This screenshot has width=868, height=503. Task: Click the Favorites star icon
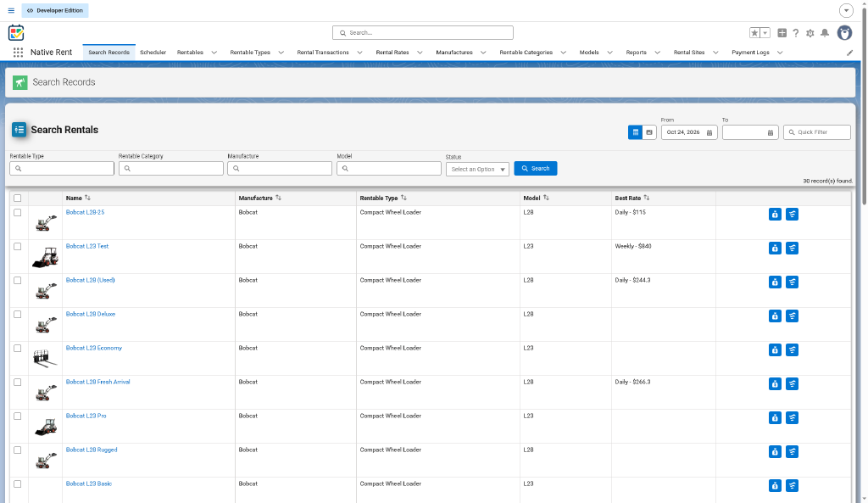point(754,33)
